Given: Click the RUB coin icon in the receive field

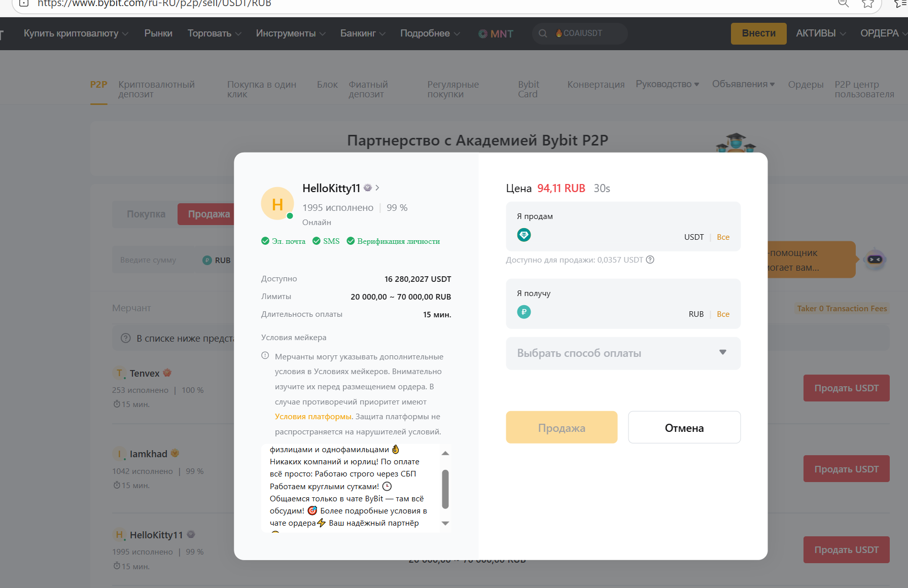Looking at the screenshot, I should coord(524,312).
